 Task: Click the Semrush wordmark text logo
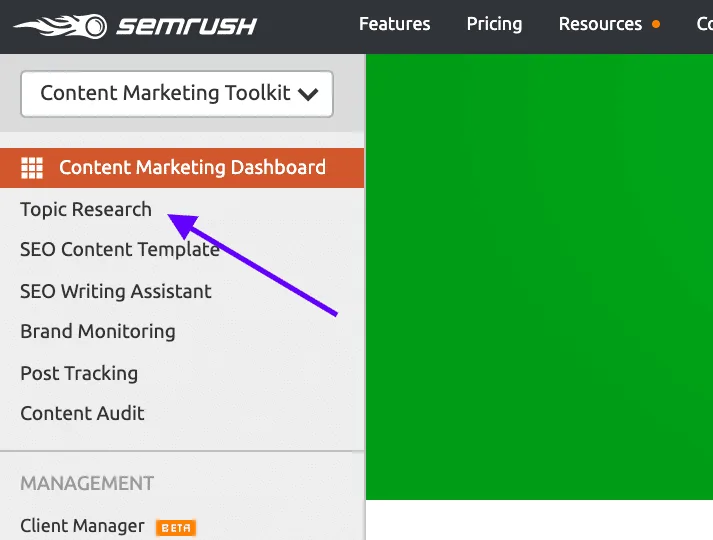pos(186,26)
